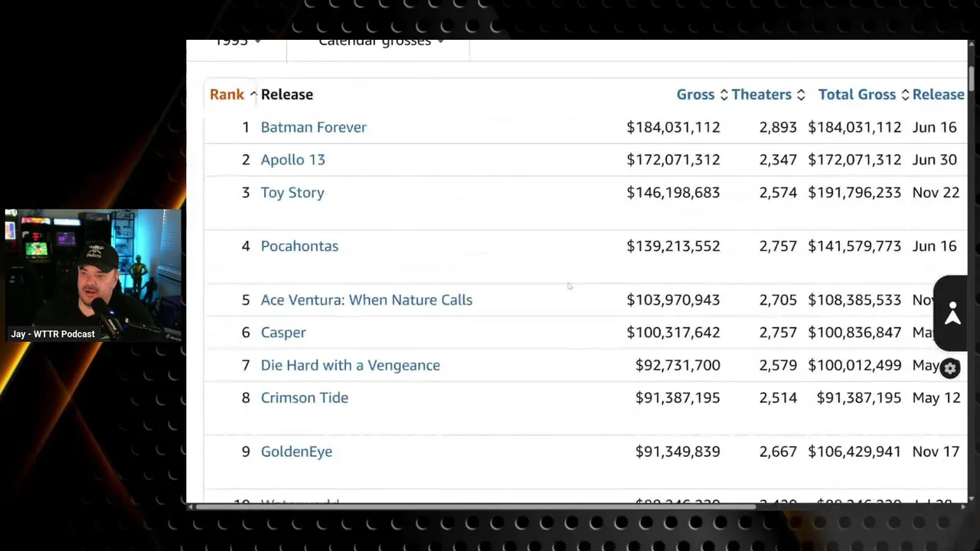Click the Jay webcam video thumbnail
This screenshot has height=551, width=980.
tap(93, 275)
